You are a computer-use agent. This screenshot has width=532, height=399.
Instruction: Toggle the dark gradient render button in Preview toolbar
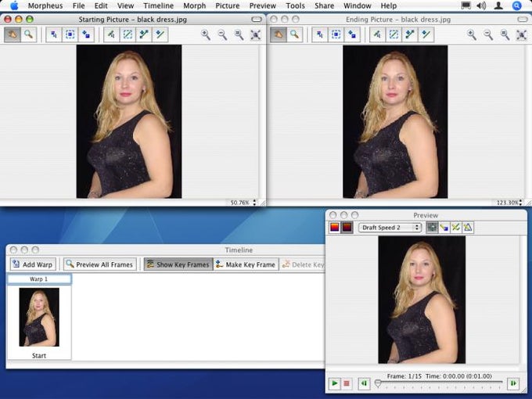347,228
